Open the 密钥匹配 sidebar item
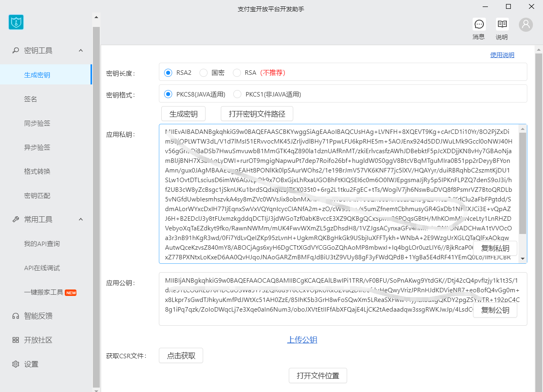The height and width of the screenshot is (392, 543). tap(46, 195)
